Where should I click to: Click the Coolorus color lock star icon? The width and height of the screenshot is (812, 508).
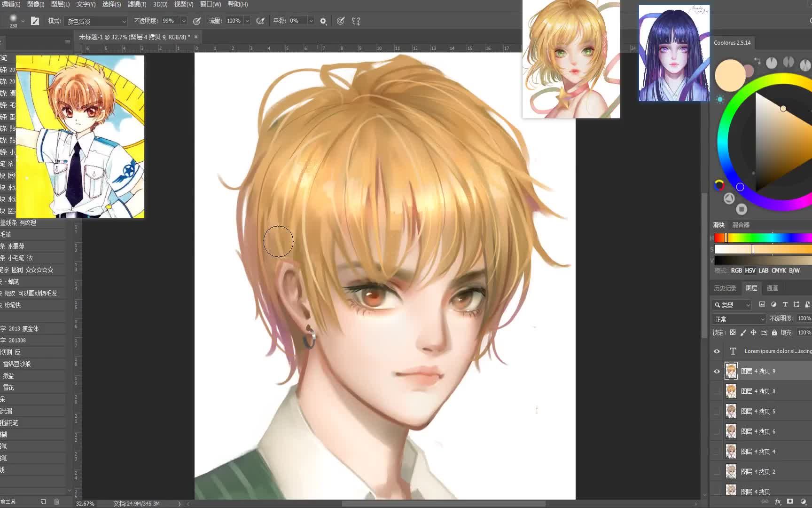click(x=719, y=99)
